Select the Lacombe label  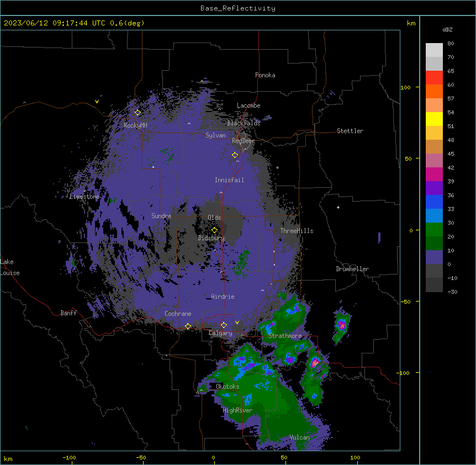pyautogui.click(x=248, y=105)
